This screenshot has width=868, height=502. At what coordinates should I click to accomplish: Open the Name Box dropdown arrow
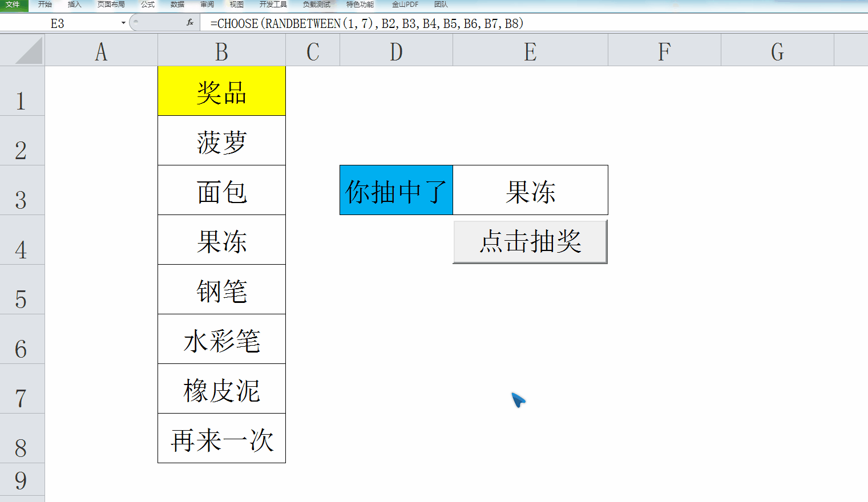(122, 23)
